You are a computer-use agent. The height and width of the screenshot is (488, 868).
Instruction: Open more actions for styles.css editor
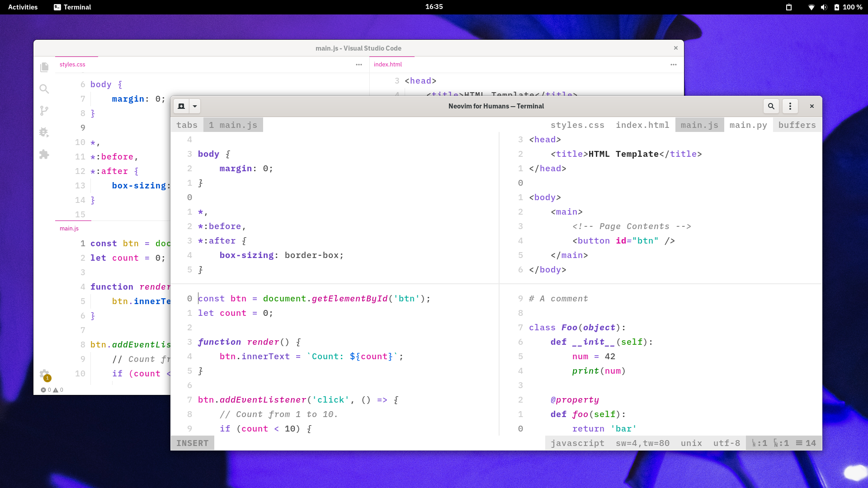[x=359, y=65]
